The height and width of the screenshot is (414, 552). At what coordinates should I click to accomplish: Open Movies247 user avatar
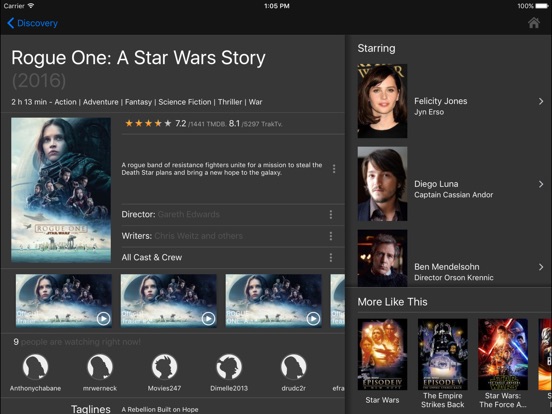click(164, 367)
